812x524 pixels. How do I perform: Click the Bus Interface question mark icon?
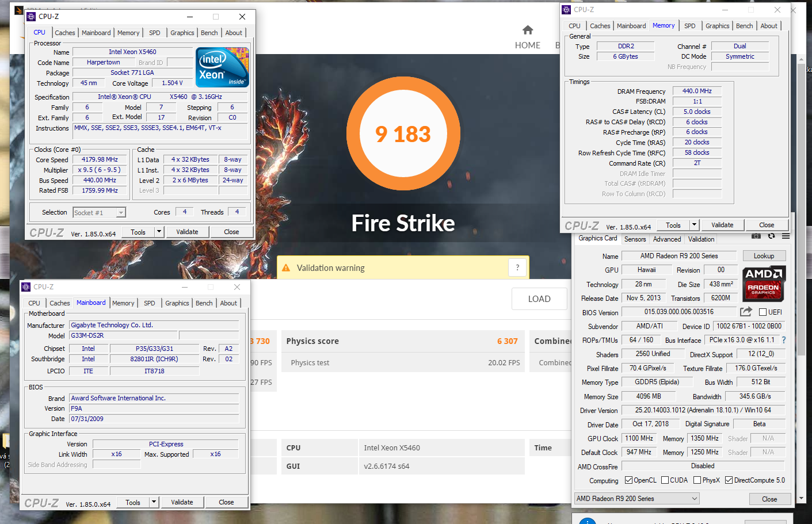tap(784, 340)
